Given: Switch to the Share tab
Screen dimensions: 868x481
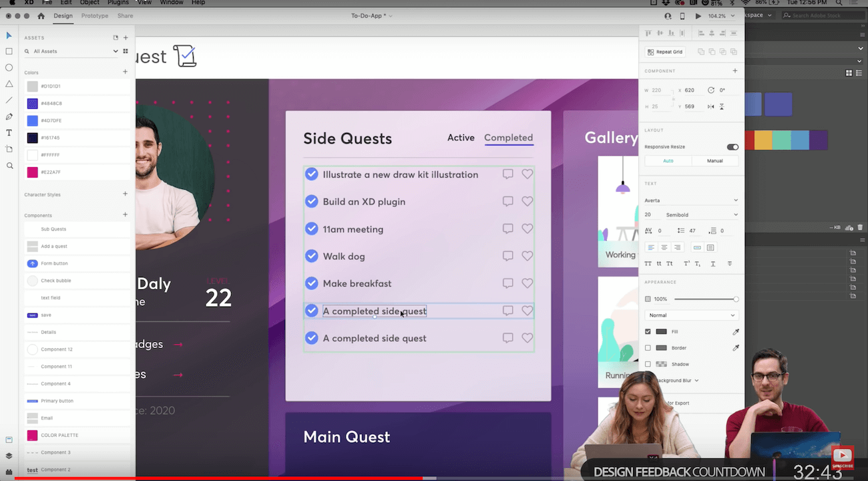Looking at the screenshot, I should [125, 15].
